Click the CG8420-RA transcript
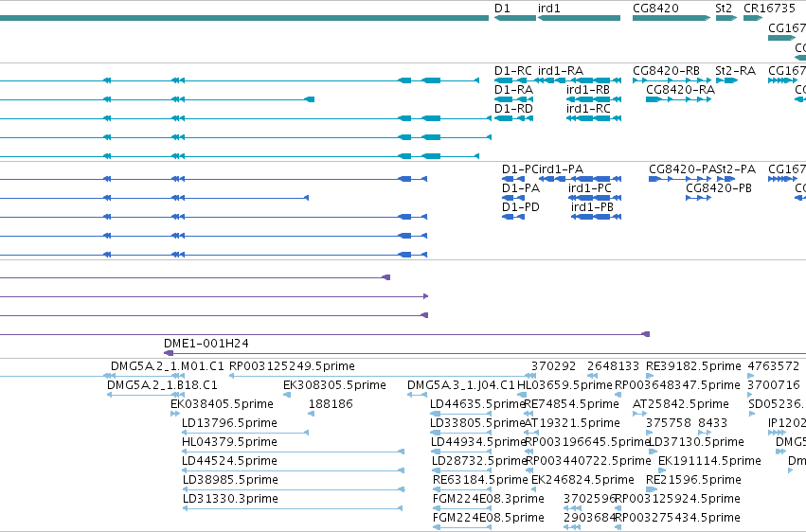This screenshot has width=806, height=532. [678, 99]
